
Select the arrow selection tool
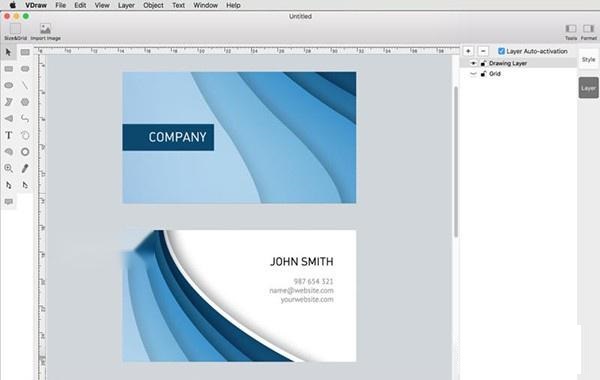[8, 52]
